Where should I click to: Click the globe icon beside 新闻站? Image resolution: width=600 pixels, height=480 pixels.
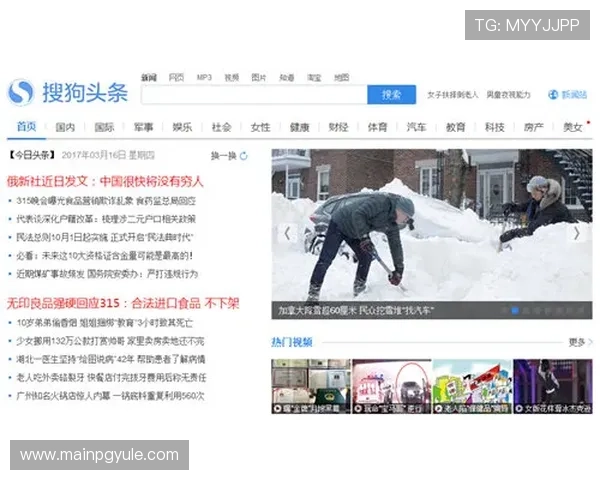553,95
